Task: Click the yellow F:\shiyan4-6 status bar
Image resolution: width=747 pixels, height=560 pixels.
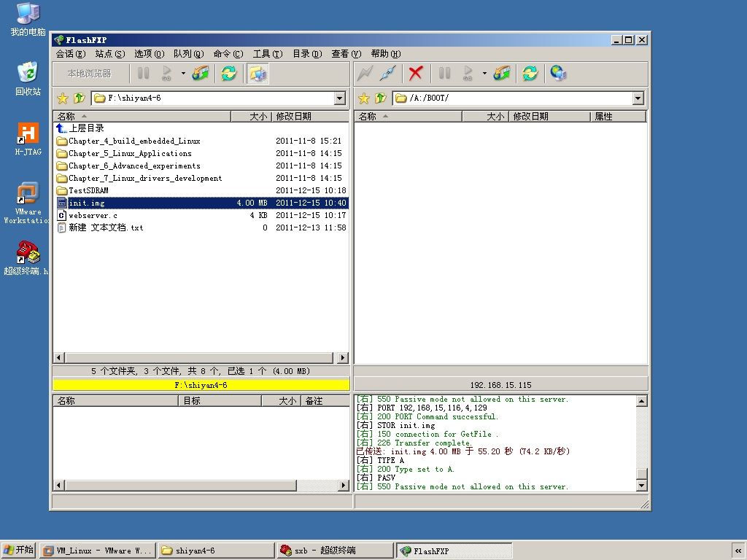Action: (201, 385)
